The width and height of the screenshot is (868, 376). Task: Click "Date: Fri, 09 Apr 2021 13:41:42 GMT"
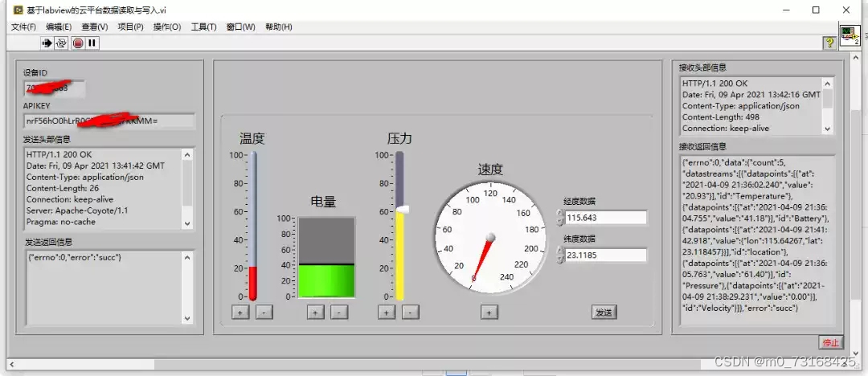click(95, 166)
